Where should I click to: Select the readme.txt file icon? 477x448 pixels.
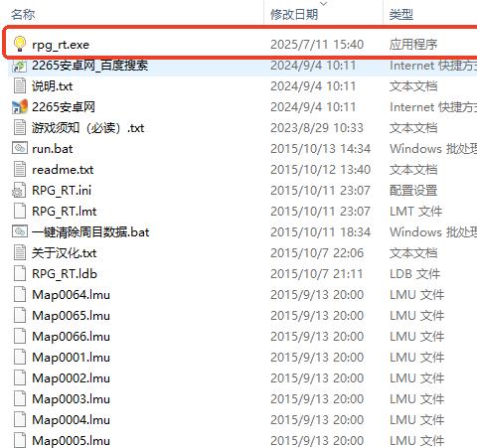coord(20,169)
